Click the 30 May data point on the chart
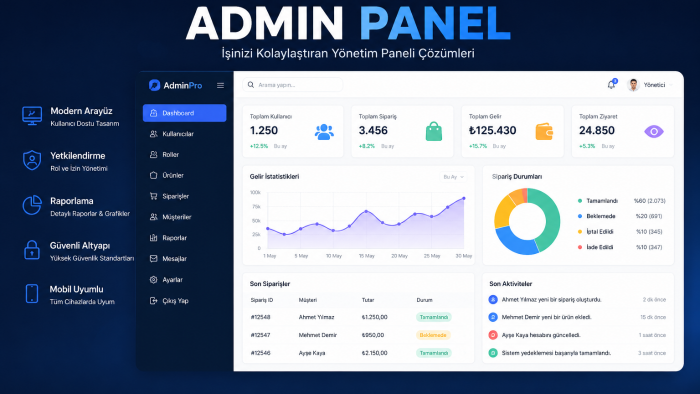This screenshot has height=394, width=700. [464, 198]
